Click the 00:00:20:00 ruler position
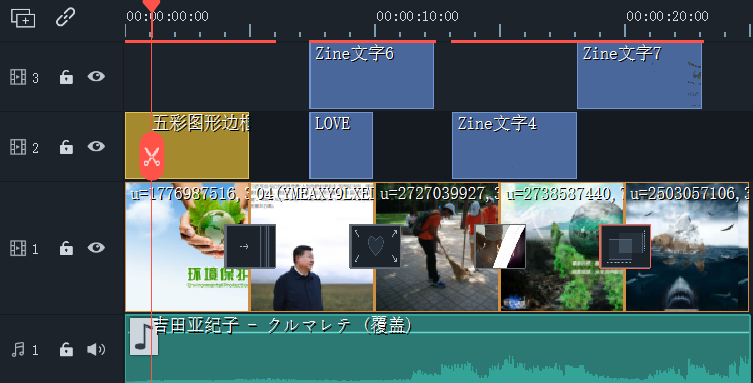The width and height of the screenshot is (753, 383). (668, 16)
